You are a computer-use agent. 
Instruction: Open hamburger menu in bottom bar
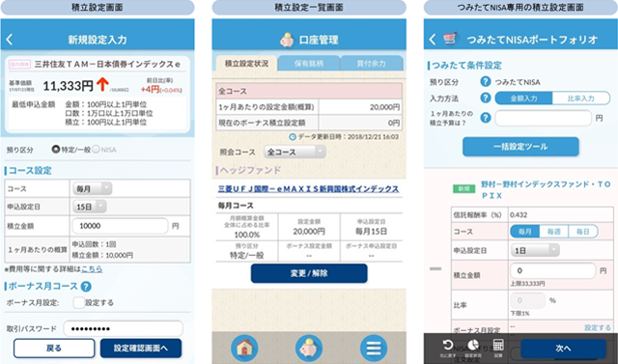pyautogui.click(x=374, y=349)
